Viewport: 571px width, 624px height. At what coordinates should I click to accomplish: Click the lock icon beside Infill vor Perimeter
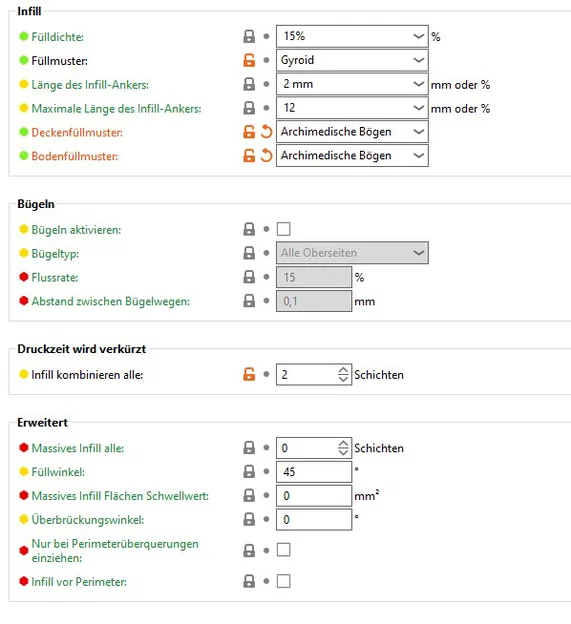249,581
